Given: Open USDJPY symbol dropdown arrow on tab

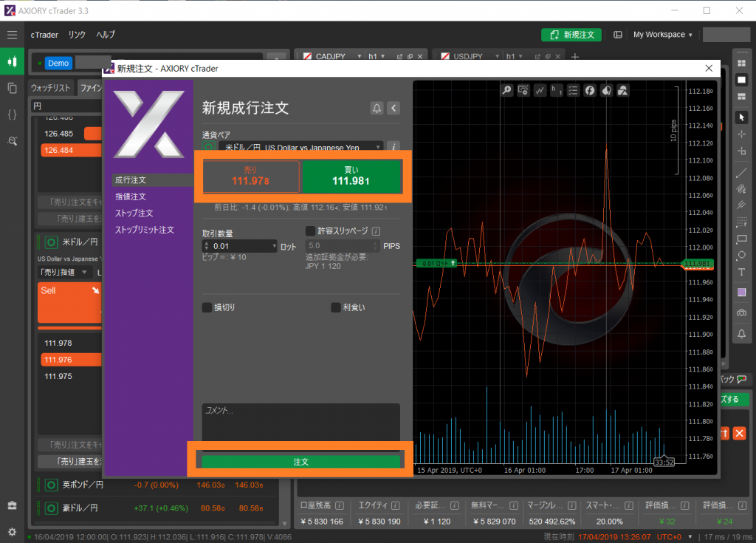Looking at the screenshot, I should click(x=497, y=56).
